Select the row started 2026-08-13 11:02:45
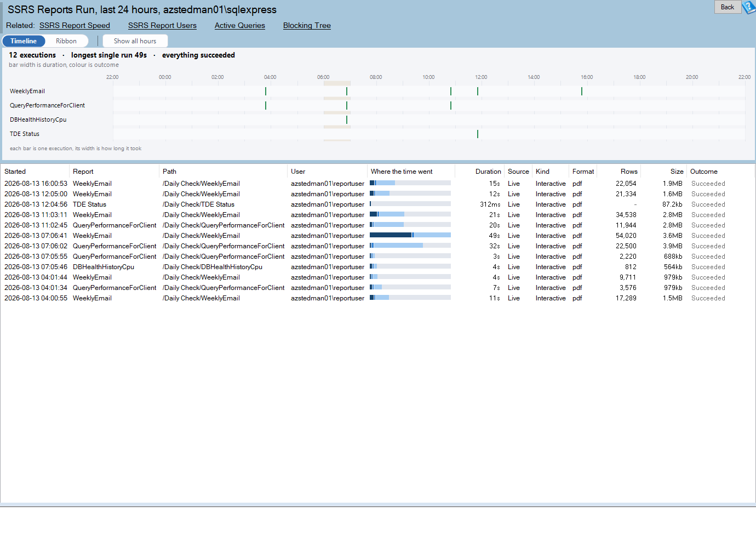The image size is (756, 535). (x=378, y=225)
